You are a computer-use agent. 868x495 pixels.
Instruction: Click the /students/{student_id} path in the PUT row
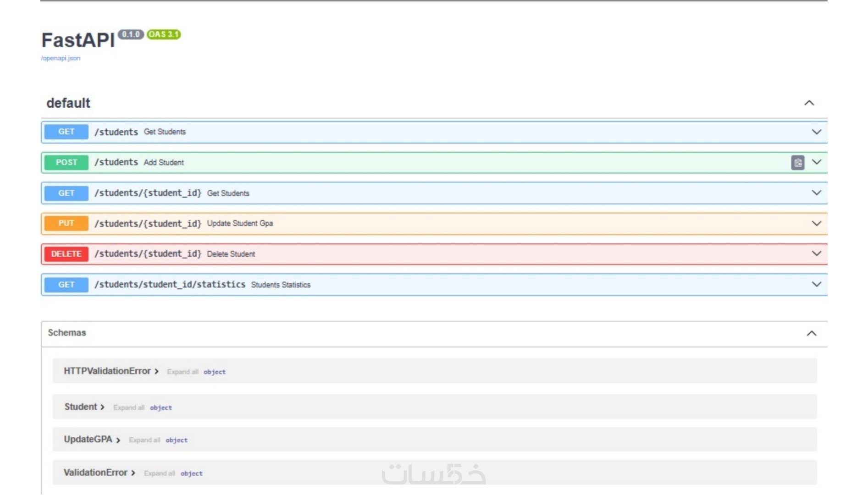coord(148,224)
